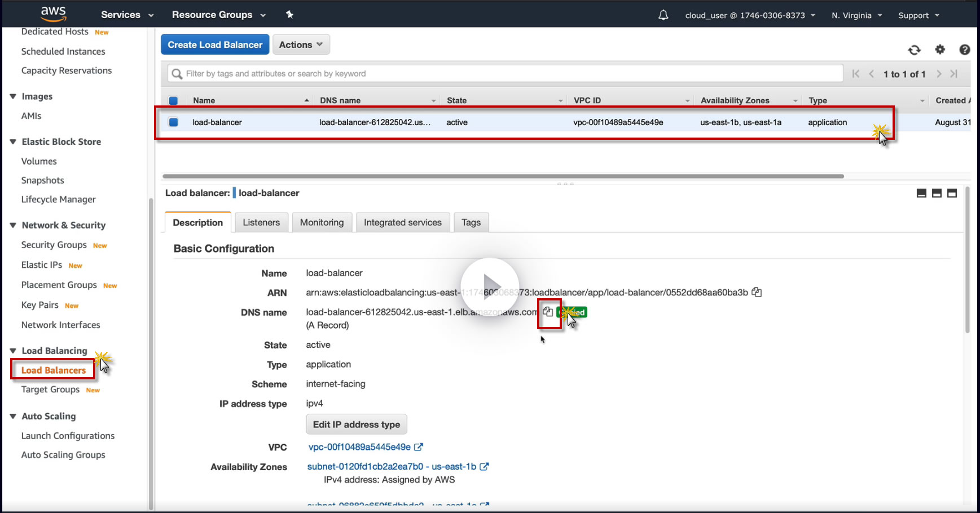Open the Resource Groups dropdown

(x=219, y=15)
